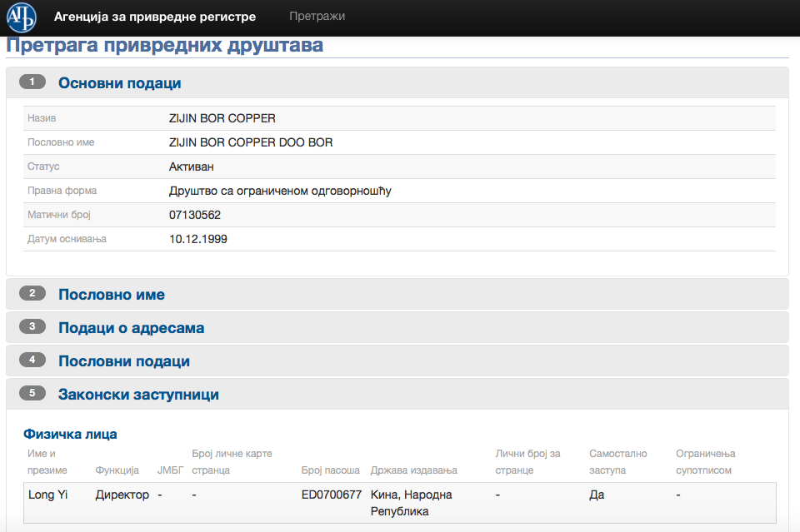This screenshot has width=800, height=532.
Task: Collapse the Основни подаци section
Action: point(119,83)
